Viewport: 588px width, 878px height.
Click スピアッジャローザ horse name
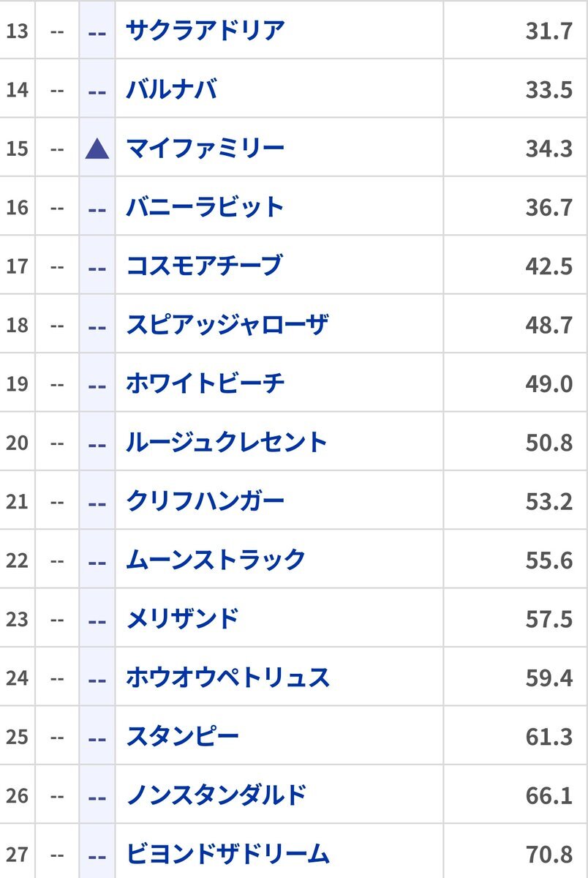pyautogui.click(x=227, y=325)
